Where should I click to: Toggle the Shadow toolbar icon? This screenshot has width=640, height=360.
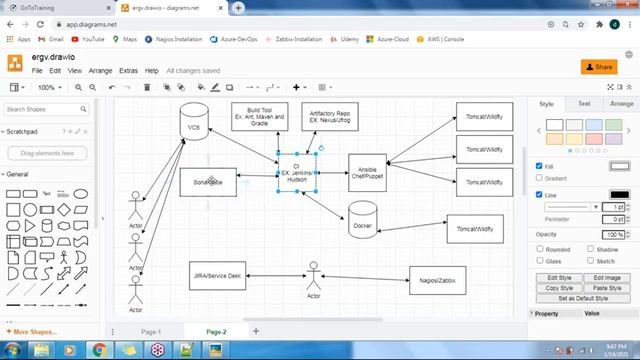(229, 87)
